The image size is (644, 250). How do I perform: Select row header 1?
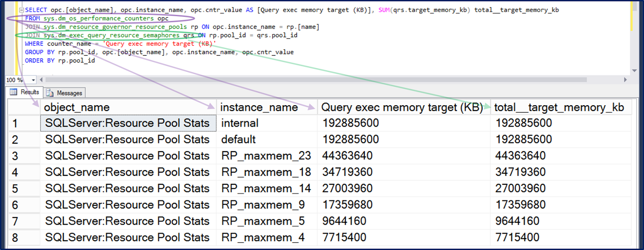(24, 123)
